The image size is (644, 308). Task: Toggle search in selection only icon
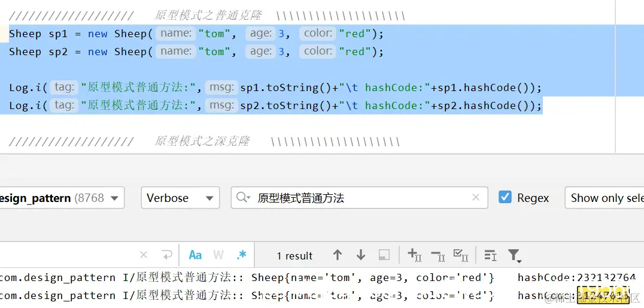[490, 255]
